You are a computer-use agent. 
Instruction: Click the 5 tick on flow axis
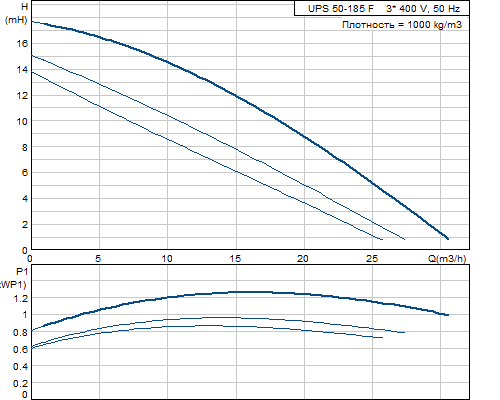click(x=98, y=258)
